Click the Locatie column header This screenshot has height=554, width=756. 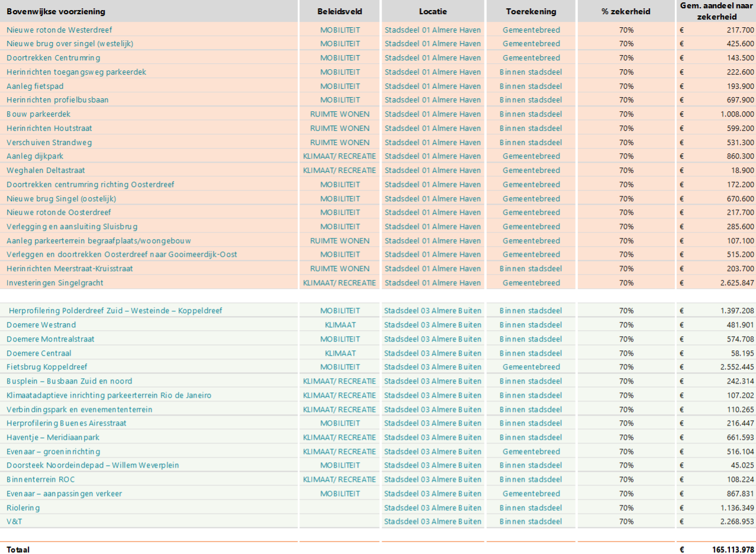pyautogui.click(x=433, y=11)
